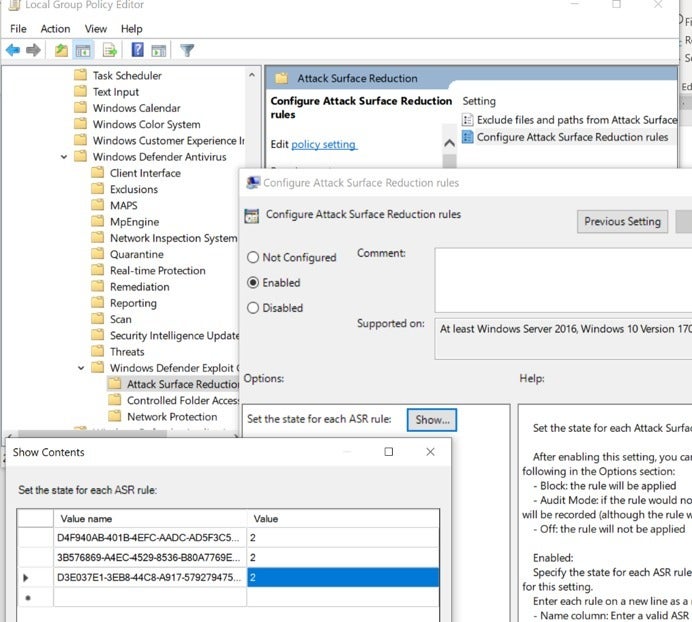The image size is (692, 622).
Task: Select the Disabled radio button
Action: coord(253,308)
